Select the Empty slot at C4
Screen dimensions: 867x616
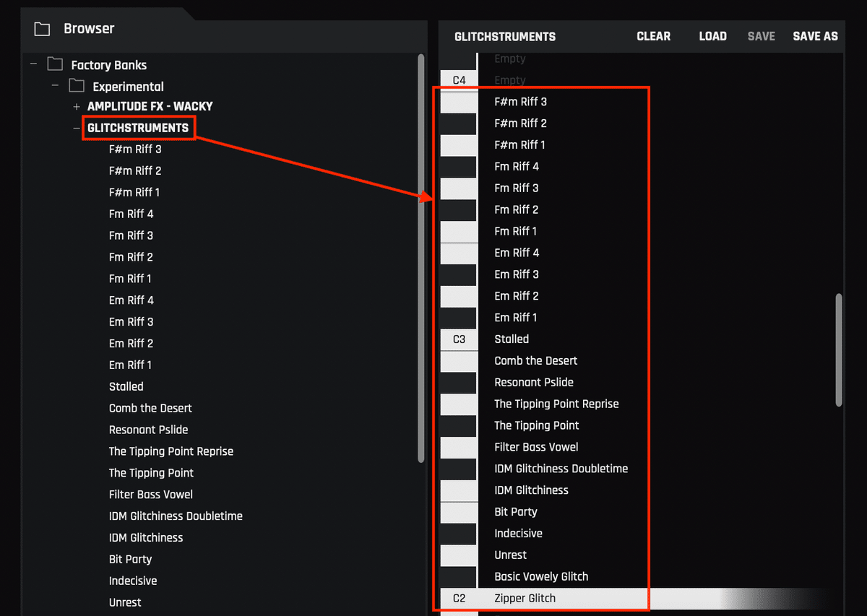click(x=510, y=80)
